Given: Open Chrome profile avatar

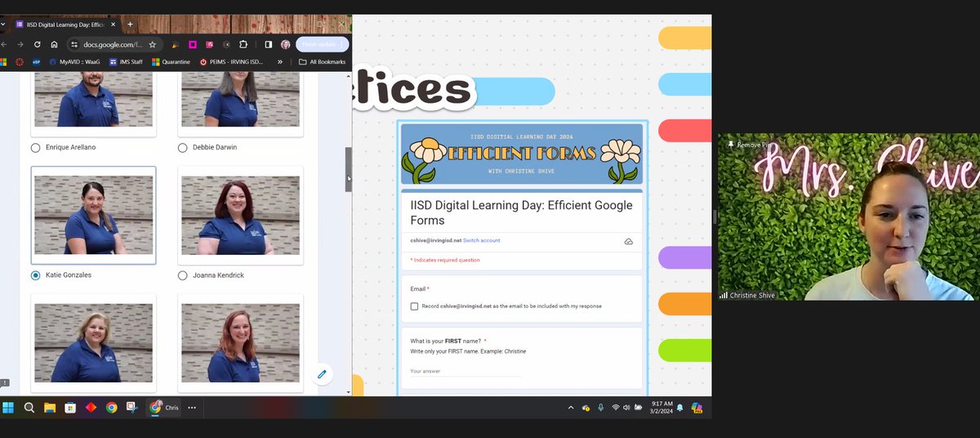Looking at the screenshot, I should (286, 44).
